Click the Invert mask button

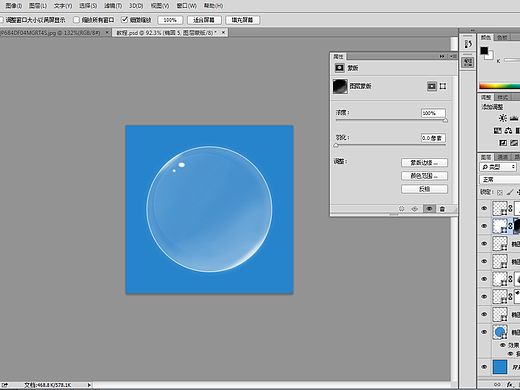coord(424,189)
